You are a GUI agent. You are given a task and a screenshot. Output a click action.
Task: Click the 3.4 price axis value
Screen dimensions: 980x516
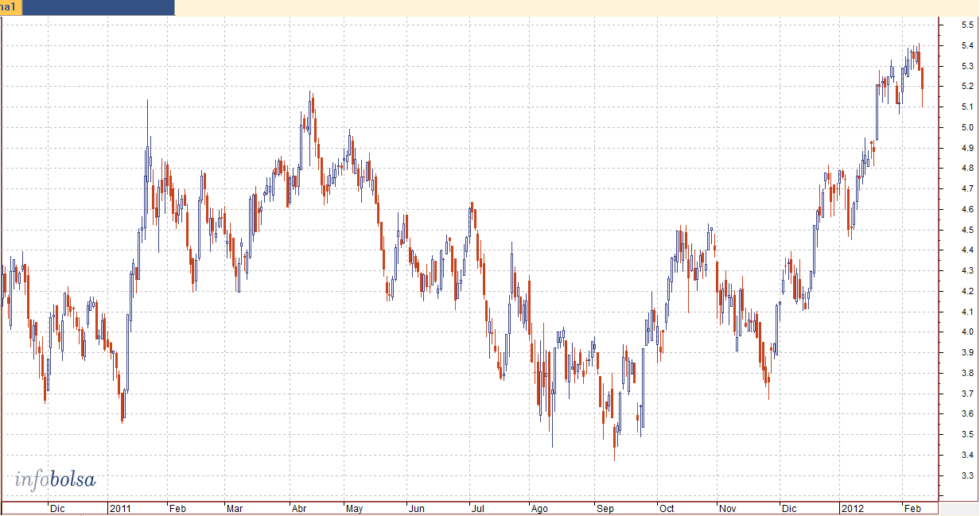coord(967,455)
